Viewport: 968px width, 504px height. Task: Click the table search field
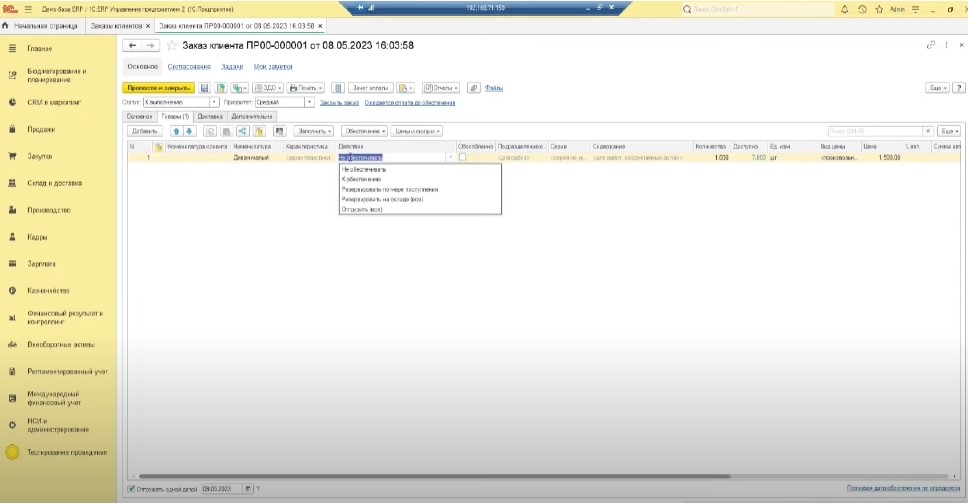click(x=875, y=131)
